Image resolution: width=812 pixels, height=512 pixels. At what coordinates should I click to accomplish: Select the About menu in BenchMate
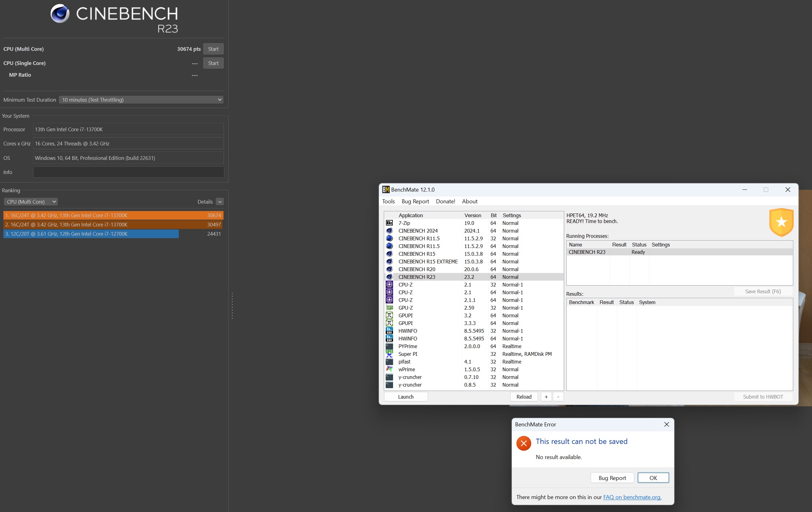pos(470,201)
